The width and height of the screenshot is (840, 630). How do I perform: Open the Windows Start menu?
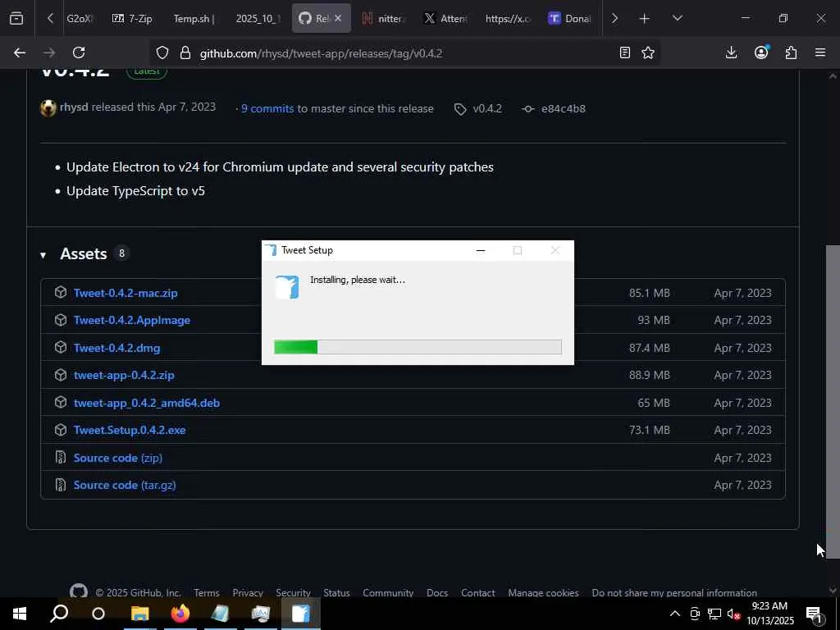tap(20, 614)
